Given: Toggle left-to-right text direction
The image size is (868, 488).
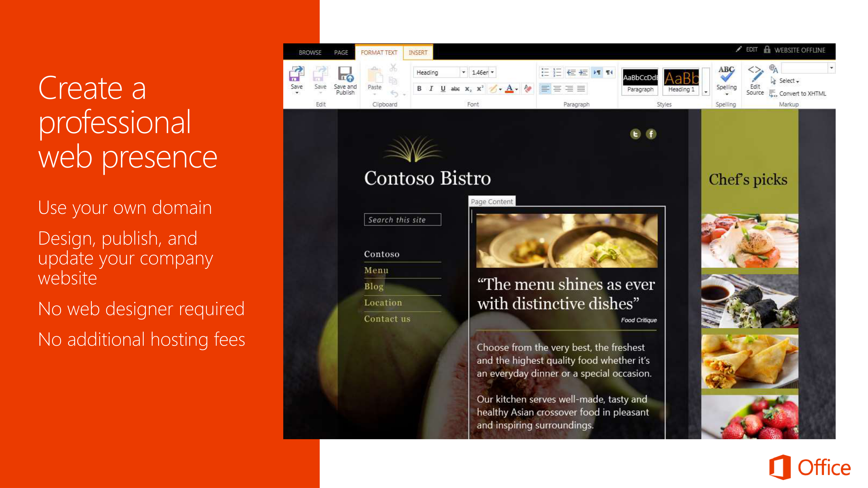Looking at the screenshot, I should click(x=597, y=72).
